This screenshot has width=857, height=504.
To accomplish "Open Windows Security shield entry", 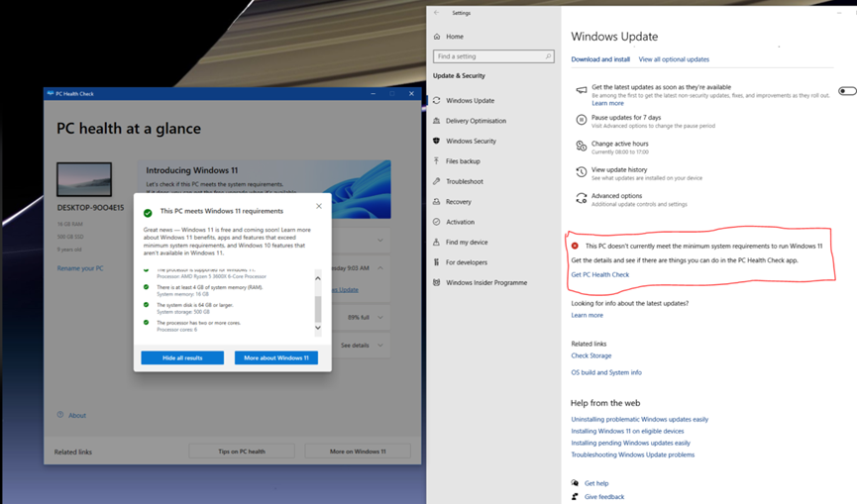I will (471, 141).
